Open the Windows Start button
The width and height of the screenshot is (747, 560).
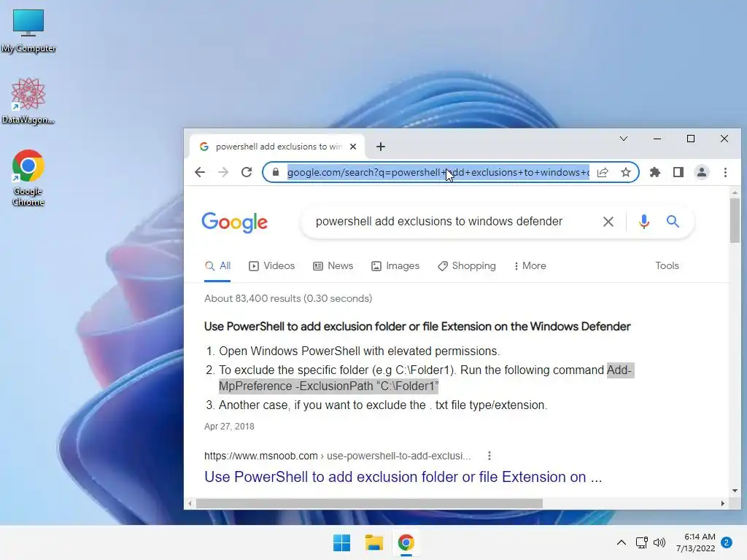coord(341,542)
